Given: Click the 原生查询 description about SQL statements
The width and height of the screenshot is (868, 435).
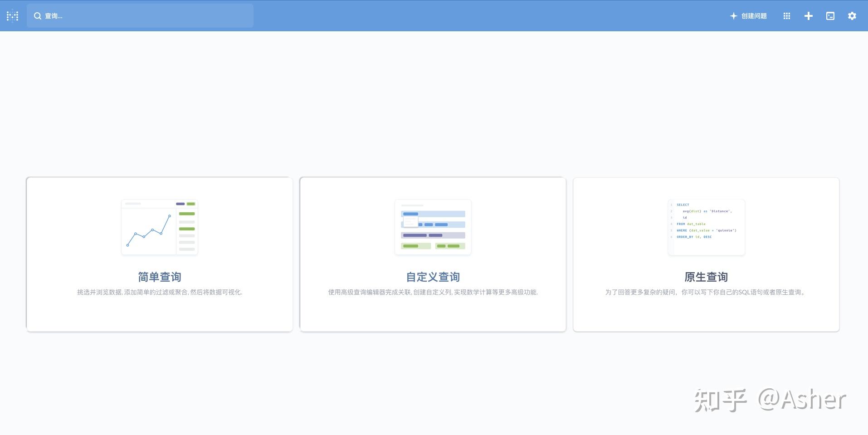Looking at the screenshot, I should coord(706,292).
